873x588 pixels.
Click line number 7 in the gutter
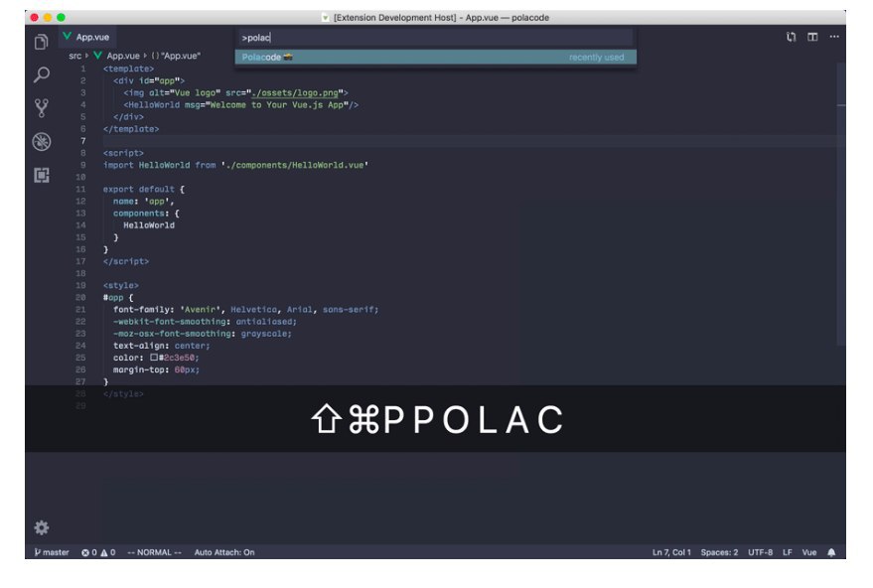click(x=83, y=141)
